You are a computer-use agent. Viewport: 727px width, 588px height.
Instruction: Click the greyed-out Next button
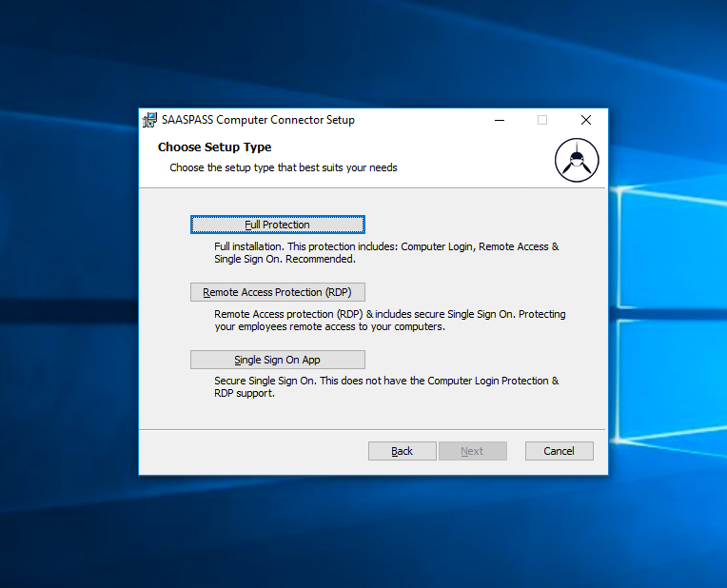pos(473,451)
